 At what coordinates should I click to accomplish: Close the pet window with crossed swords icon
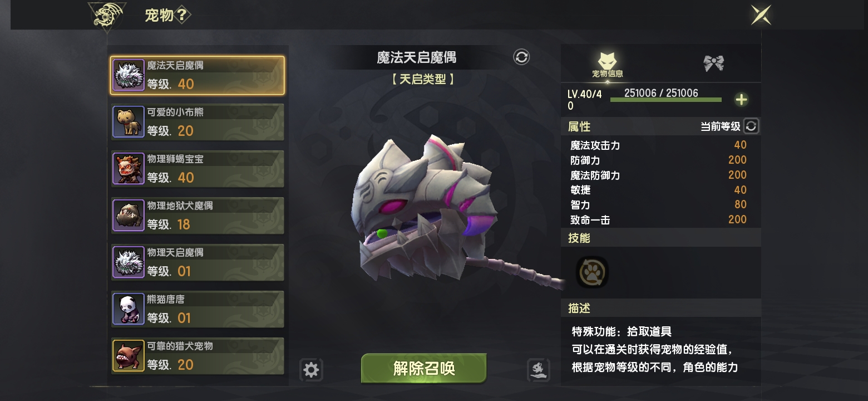point(761,15)
